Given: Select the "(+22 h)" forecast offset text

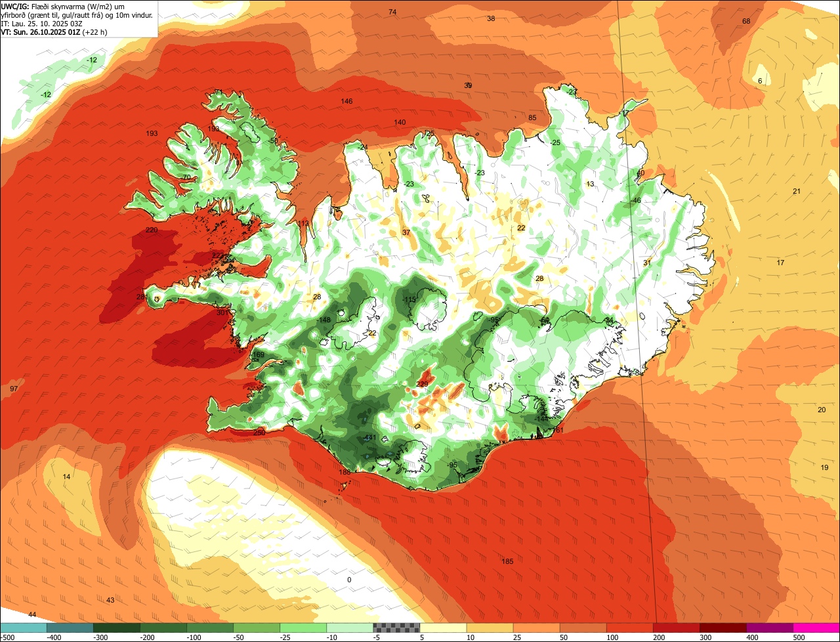Looking at the screenshot, I should 94,32.
